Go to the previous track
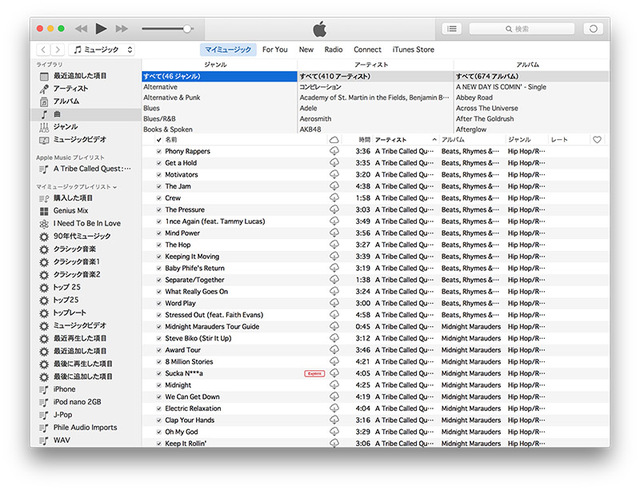 click(80, 29)
